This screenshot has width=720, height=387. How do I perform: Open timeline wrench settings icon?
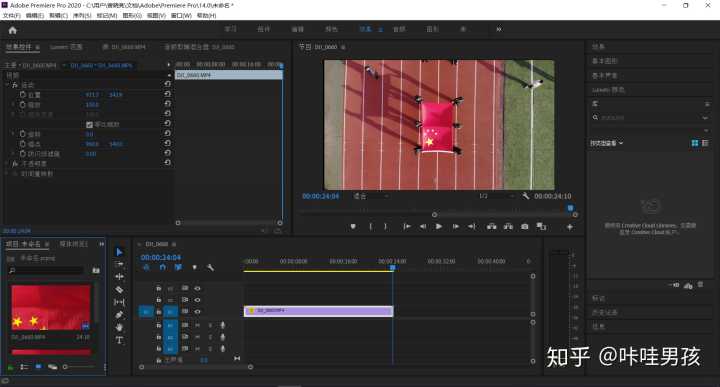click(x=210, y=267)
